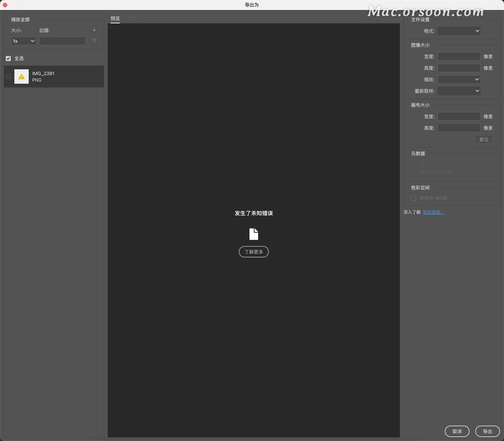The width and height of the screenshot is (504, 441).
Task: Click the document placeholder icon in the preview area
Action: [x=253, y=234]
